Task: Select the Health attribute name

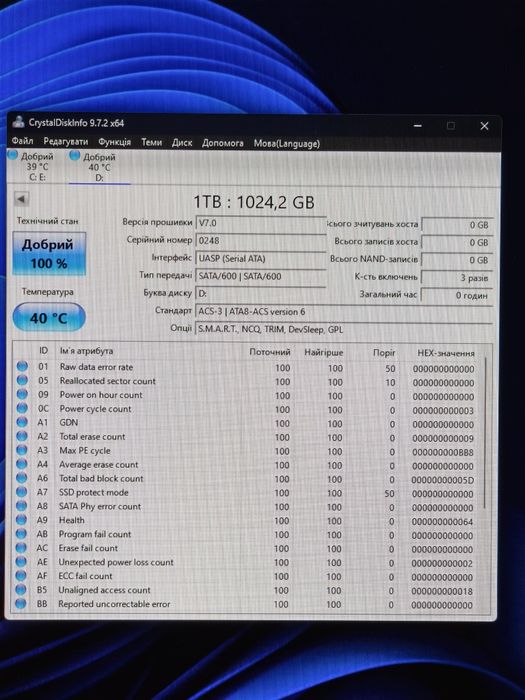Action: 71,520
